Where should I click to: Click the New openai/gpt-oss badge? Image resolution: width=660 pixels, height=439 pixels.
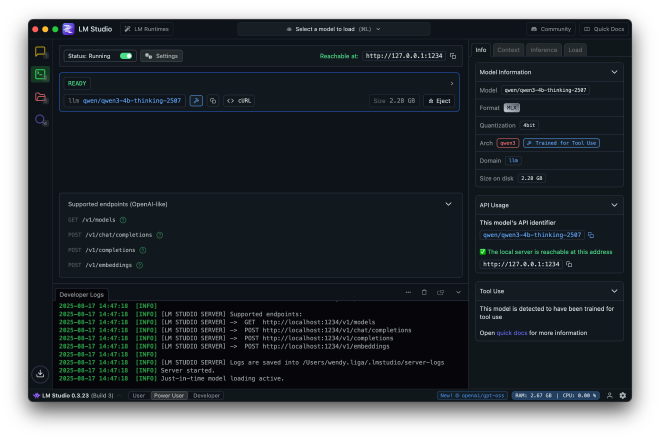pos(472,396)
